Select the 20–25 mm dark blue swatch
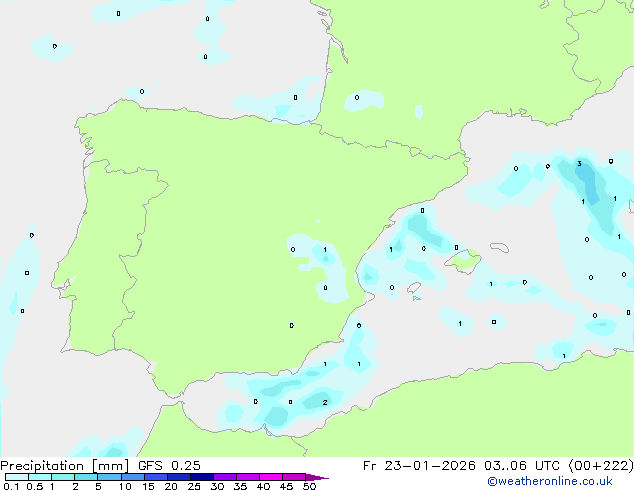Screen dimensions: 634x490 coord(179,477)
